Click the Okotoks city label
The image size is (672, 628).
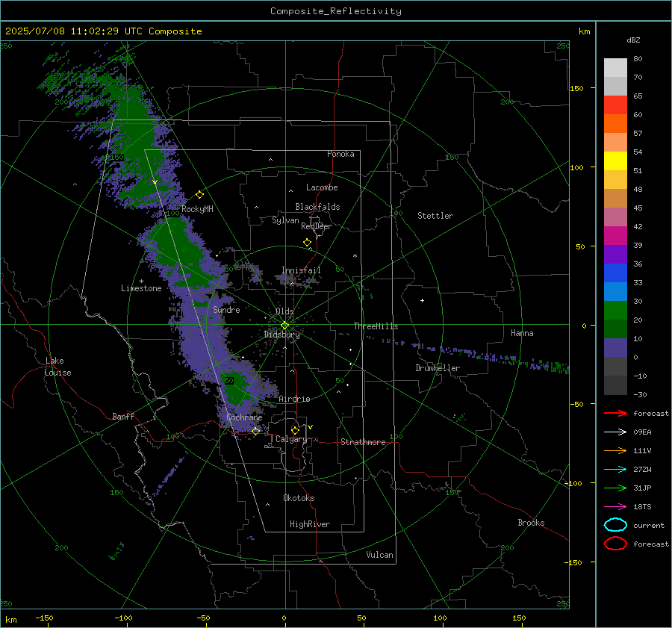tap(299, 498)
